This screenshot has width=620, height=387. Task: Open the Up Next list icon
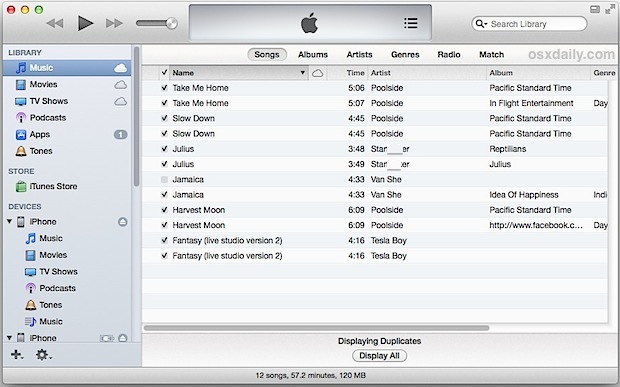coord(411,23)
